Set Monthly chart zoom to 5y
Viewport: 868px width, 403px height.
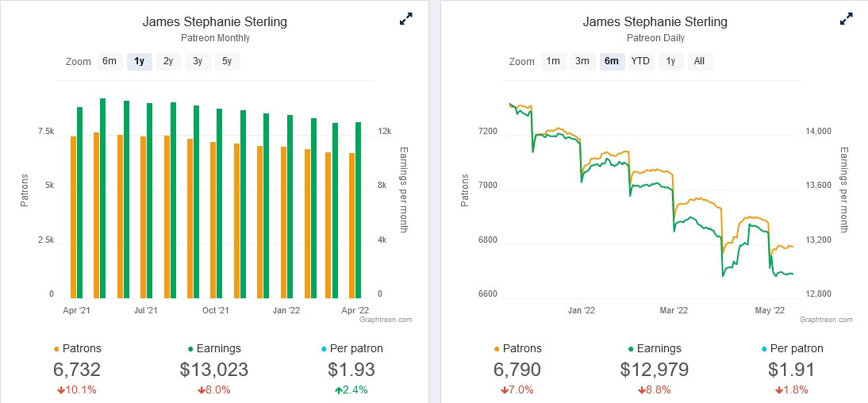pyautogui.click(x=227, y=61)
